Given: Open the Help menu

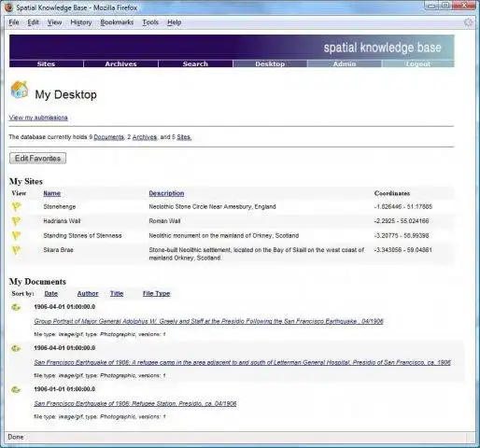Looking at the screenshot, I should [175, 22].
